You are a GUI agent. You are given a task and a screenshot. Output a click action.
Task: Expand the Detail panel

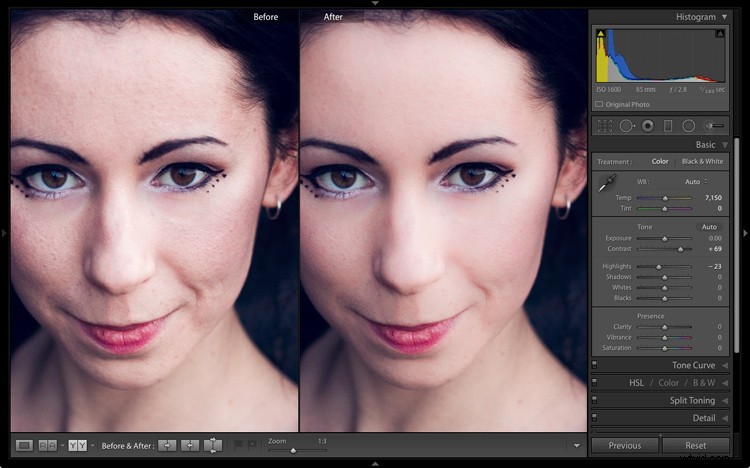coord(725,418)
